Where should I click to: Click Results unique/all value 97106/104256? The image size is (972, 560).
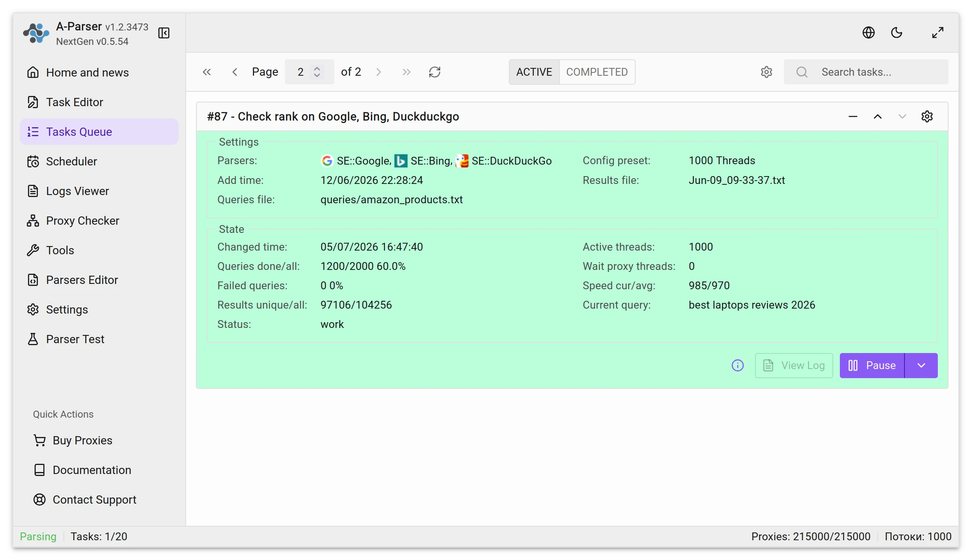(x=356, y=305)
